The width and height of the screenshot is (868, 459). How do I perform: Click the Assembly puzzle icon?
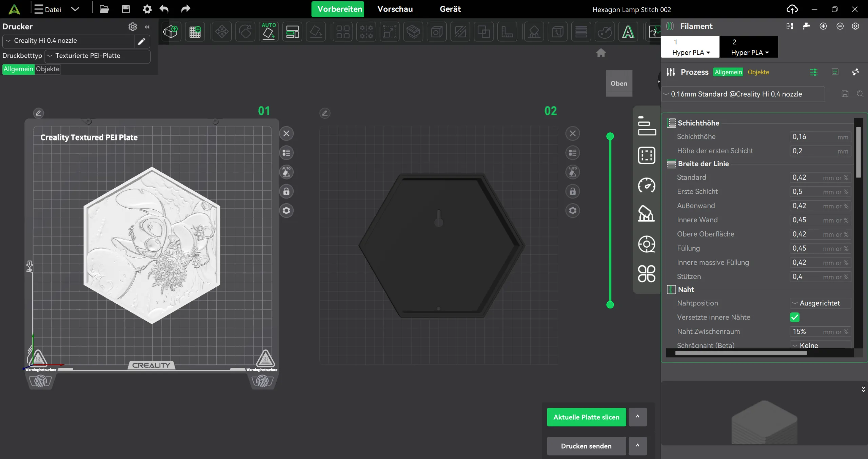654,32
